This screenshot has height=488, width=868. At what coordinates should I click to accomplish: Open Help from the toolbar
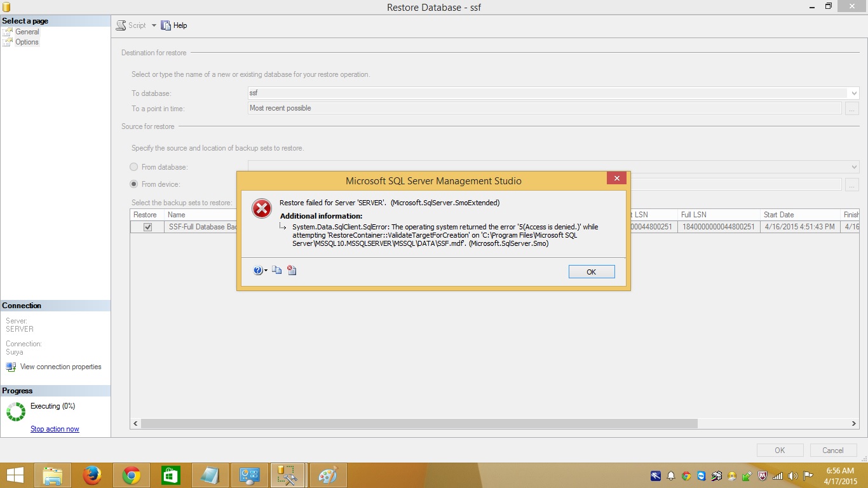[174, 25]
